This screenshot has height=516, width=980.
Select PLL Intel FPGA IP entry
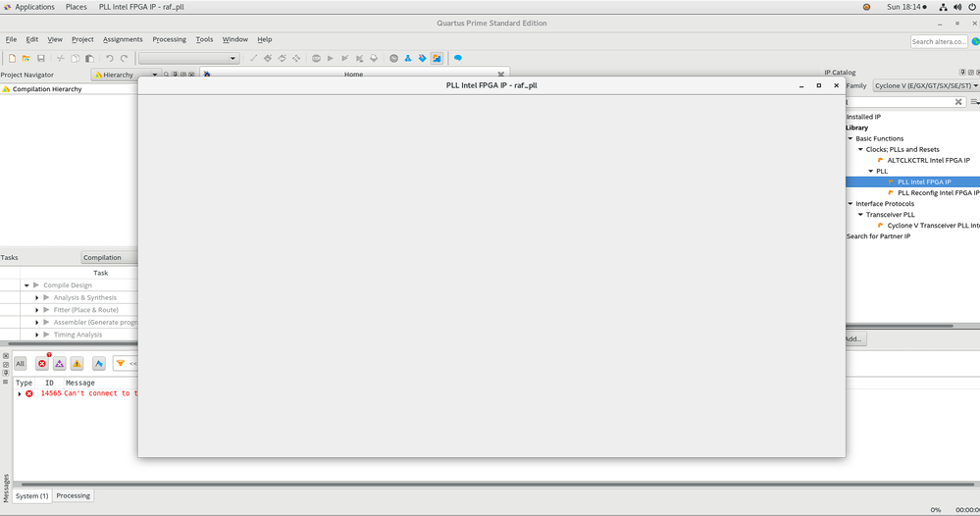click(924, 181)
